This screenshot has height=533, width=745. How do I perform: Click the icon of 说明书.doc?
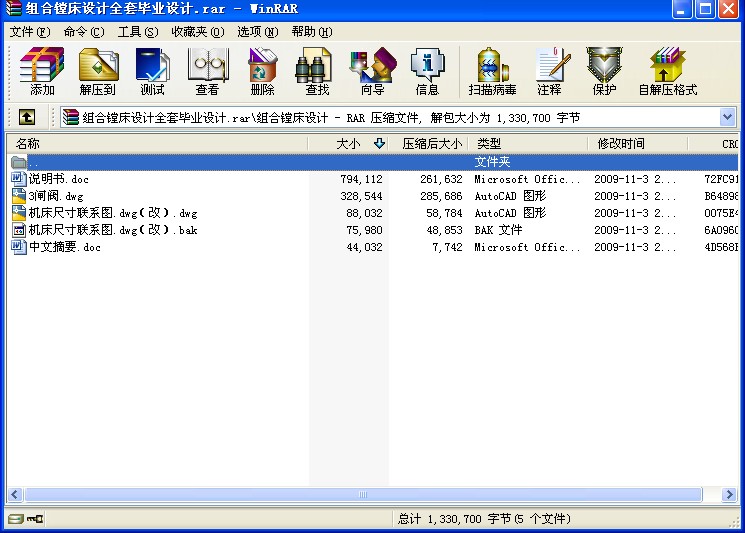click(x=19, y=179)
